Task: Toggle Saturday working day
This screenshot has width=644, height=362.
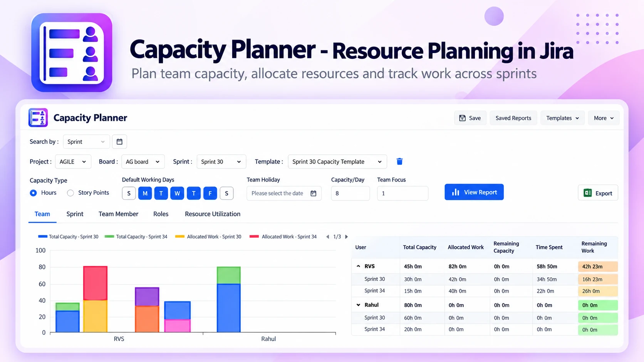Action: coord(226,193)
